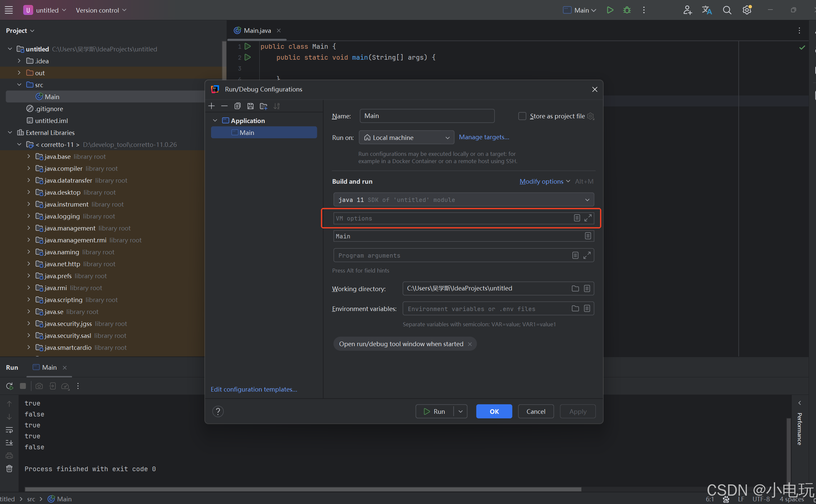The image size is (816, 504).
Task: Open the Local machine Run on dropdown
Action: click(406, 137)
